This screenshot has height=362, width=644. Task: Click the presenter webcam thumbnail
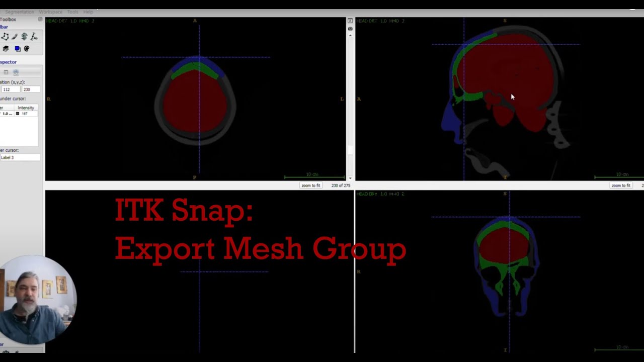tap(36, 299)
